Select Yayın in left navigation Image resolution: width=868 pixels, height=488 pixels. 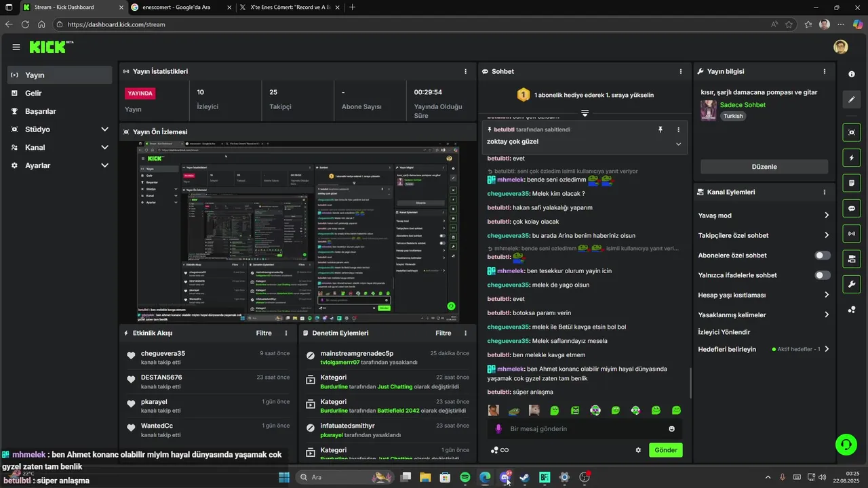59,75
